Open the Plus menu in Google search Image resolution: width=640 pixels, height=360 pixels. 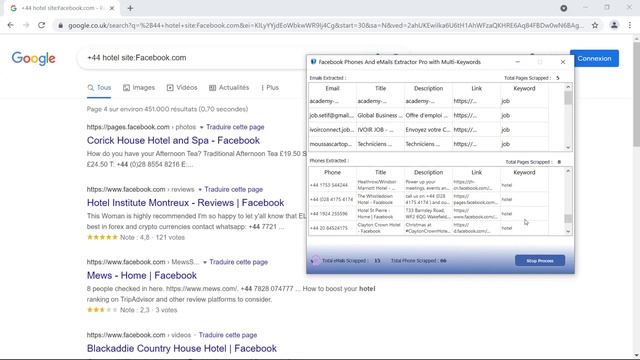[x=270, y=87]
